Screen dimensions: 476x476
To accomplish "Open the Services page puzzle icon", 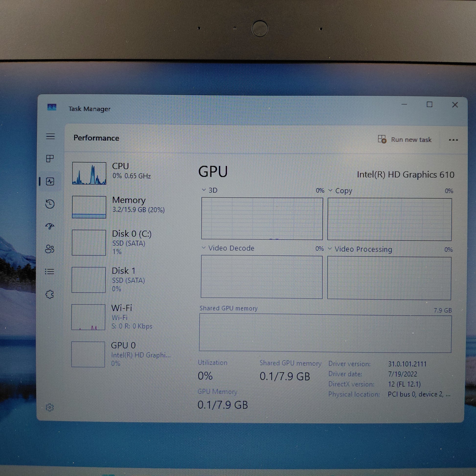I will click(50, 295).
